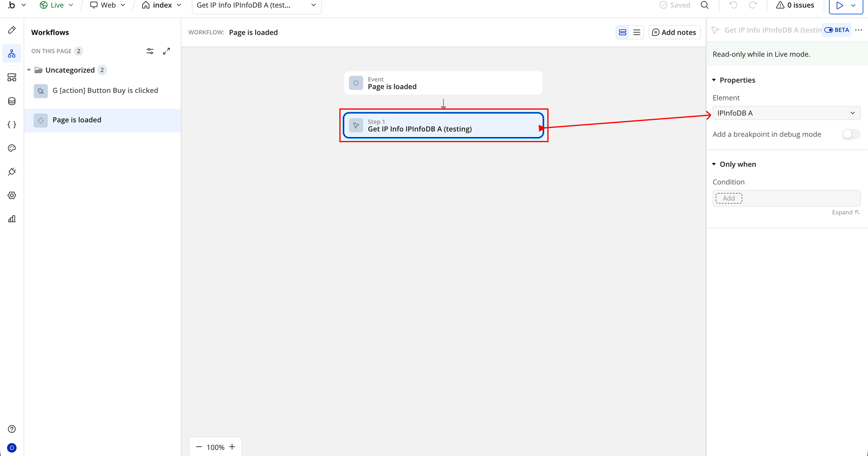The height and width of the screenshot is (456, 868).
Task: Open the Settings gear icon
Action: tap(12, 195)
